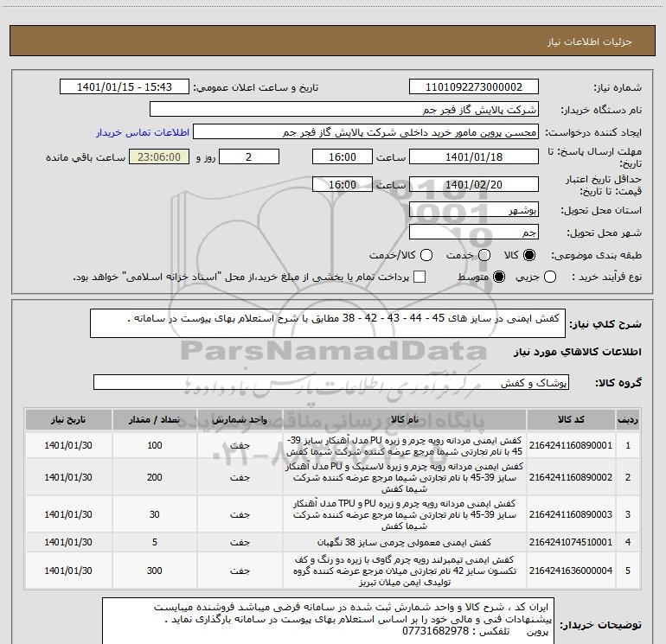Select item code 2164241160890003
Viewport: 666px width, 644px height.
click(571, 514)
